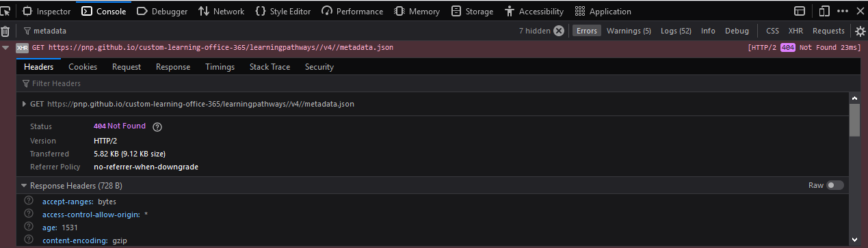Toggle the XHR filter

pos(795,31)
